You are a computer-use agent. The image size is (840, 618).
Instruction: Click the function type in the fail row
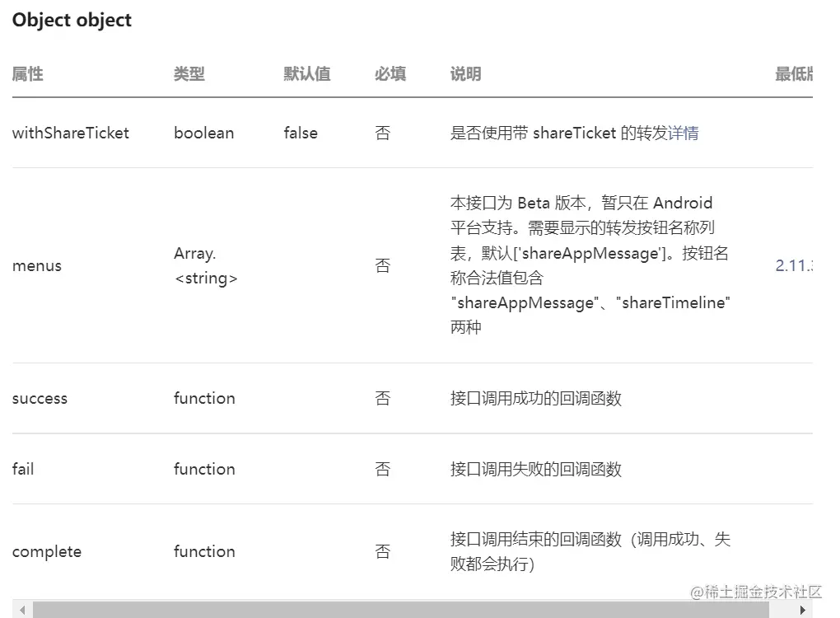pyautogui.click(x=204, y=469)
